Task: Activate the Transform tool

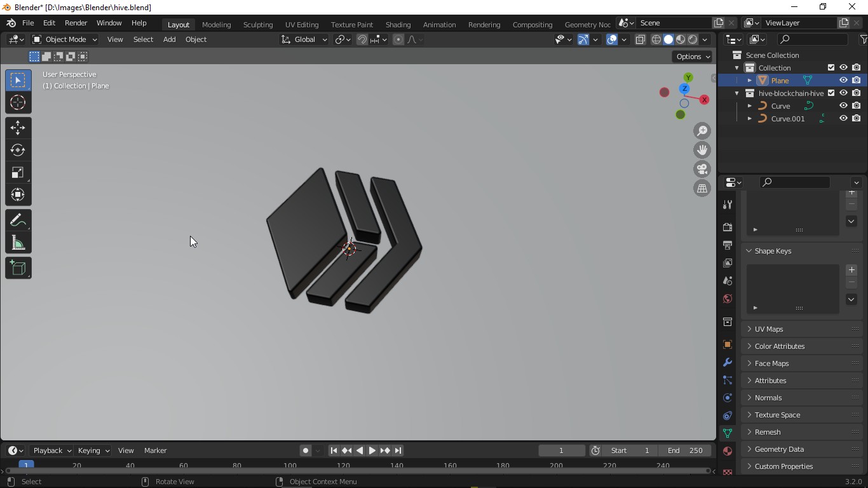Action: pyautogui.click(x=18, y=195)
